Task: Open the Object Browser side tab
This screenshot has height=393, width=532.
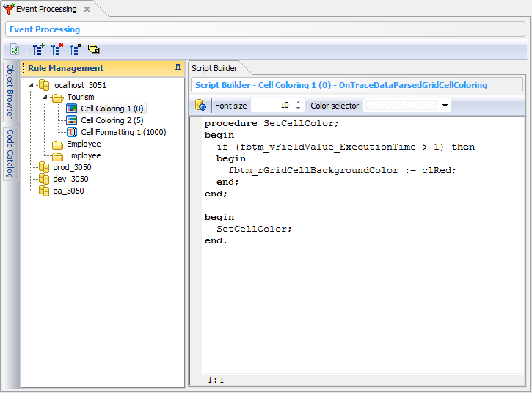Action: pos(10,92)
